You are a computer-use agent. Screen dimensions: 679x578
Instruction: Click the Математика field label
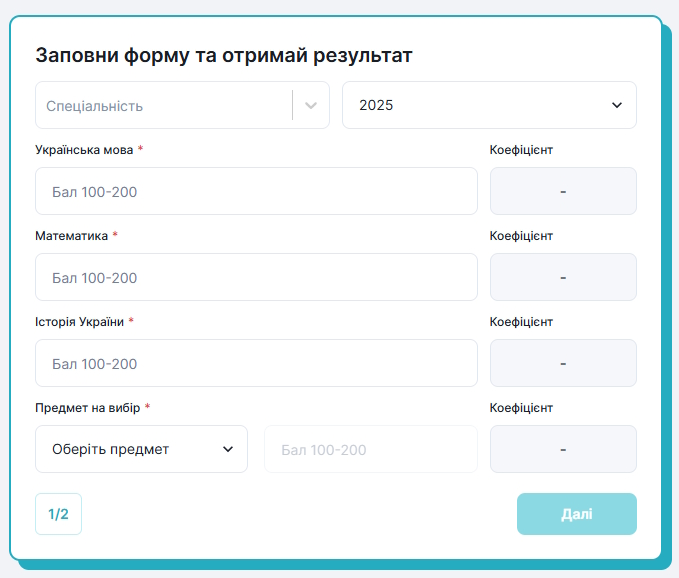[71, 236]
